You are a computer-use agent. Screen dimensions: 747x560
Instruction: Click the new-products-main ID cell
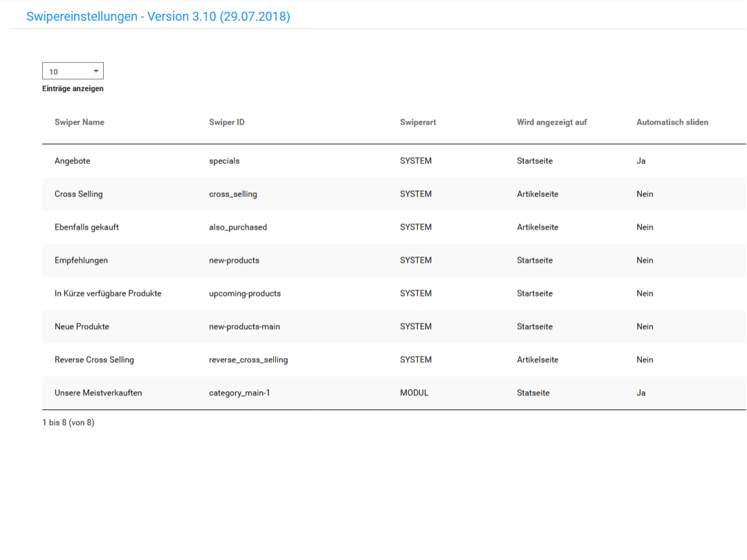pos(244,327)
